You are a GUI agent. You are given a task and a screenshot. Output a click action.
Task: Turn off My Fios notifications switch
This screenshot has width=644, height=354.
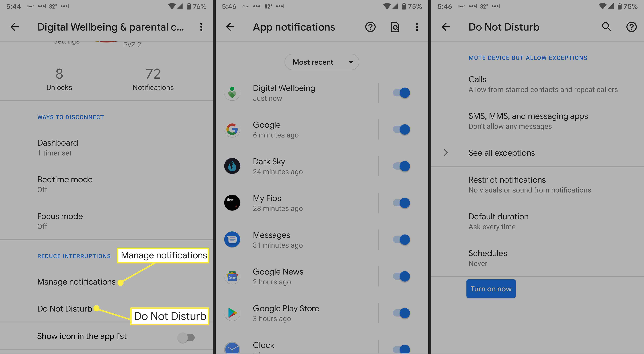click(401, 203)
